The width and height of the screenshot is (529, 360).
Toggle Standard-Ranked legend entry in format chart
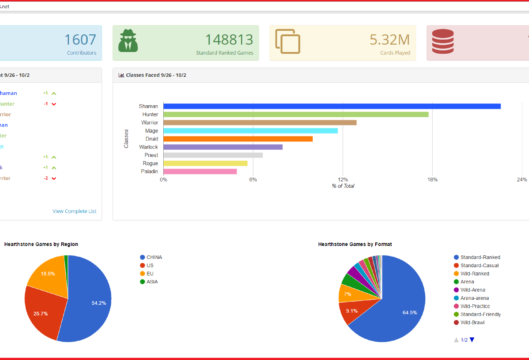pos(477,257)
